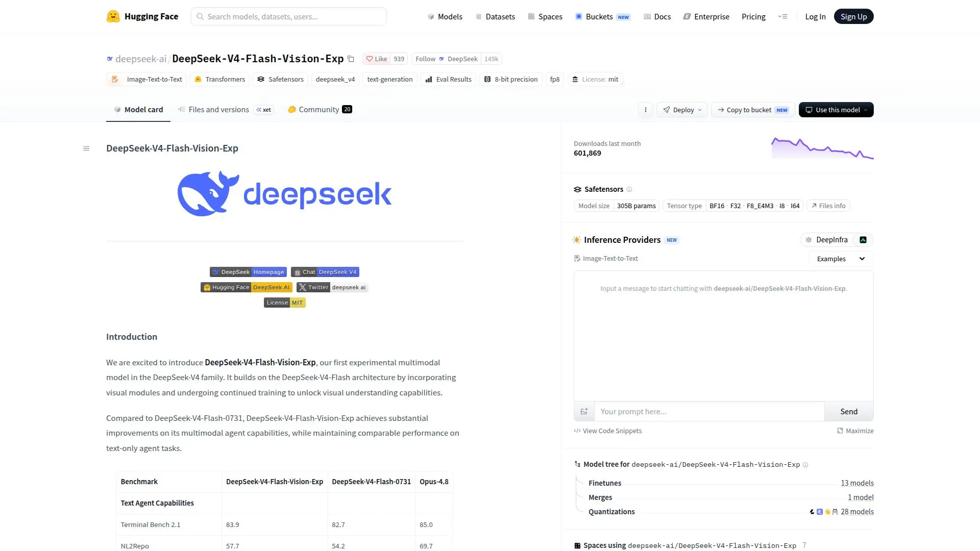The height and width of the screenshot is (551, 980).
Task: Attach an image with the prompt image icon
Action: pyautogui.click(x=584, y=411)
